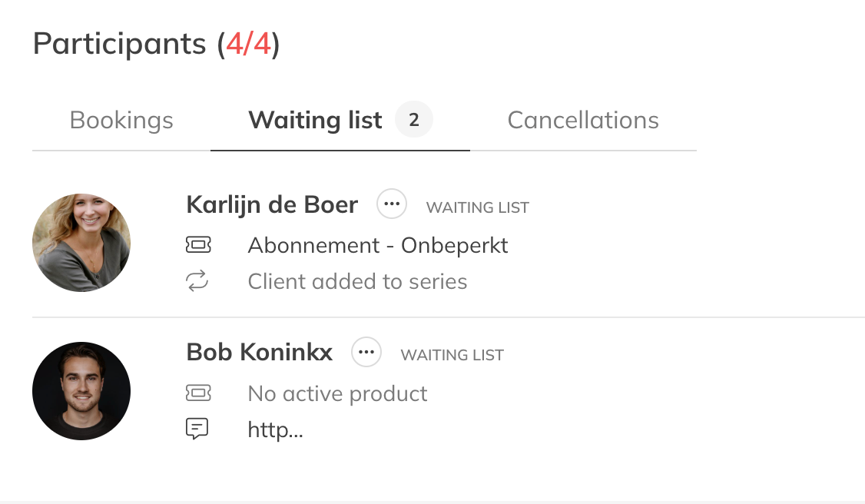The width and height of the screenshot is (865, 504).
Task: Click the Participants 4/4 heading
Action: click(x=156, y=44)
